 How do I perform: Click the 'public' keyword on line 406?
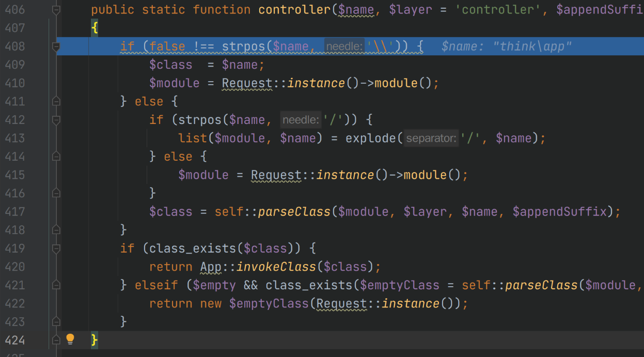tap(113, 10)
